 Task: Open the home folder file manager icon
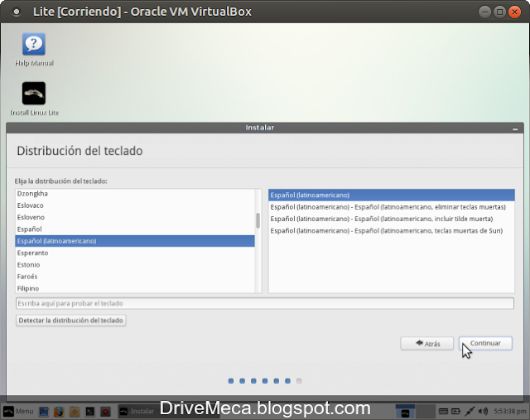coord(75,411)
